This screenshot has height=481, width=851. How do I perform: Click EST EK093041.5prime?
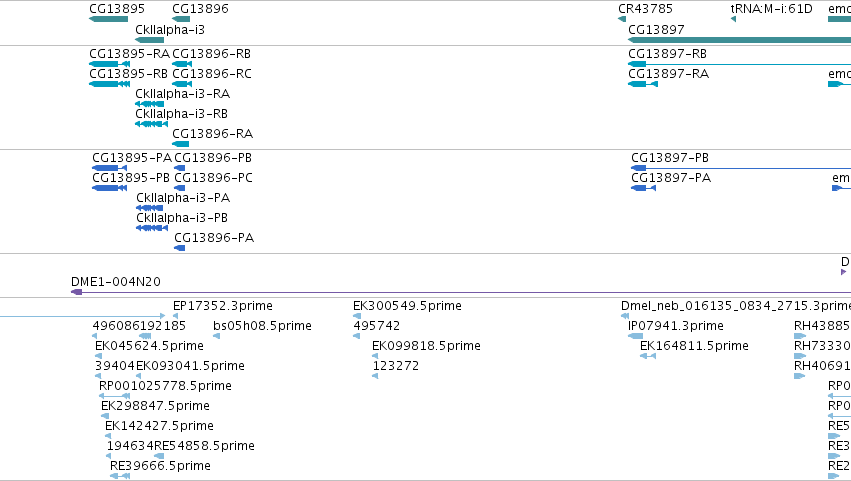click(x=190, y=366)
